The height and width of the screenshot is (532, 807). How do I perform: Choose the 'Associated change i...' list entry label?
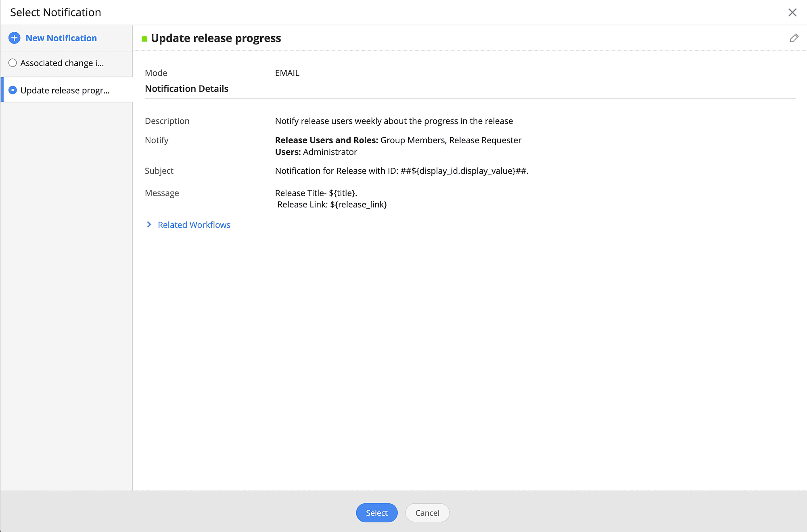click(62, 63)
